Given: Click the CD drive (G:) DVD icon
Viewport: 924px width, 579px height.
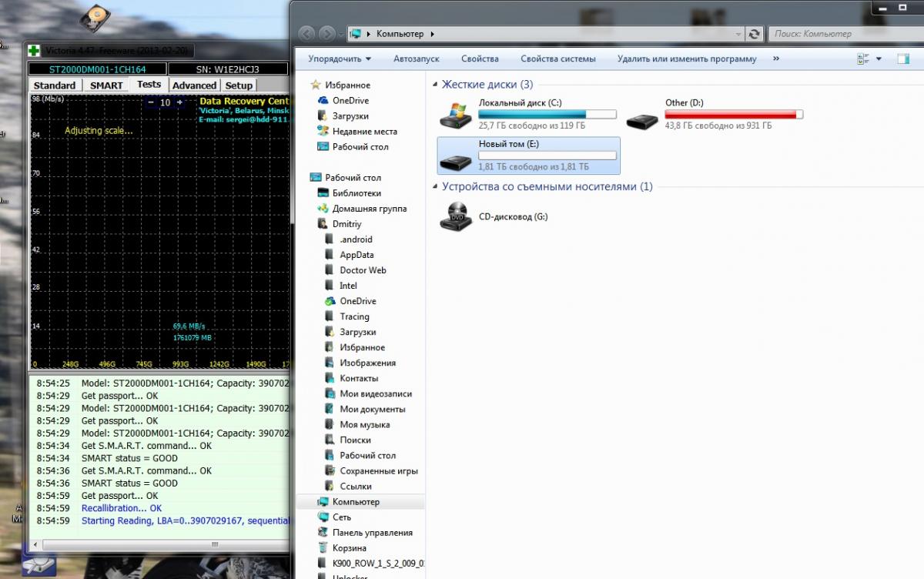Looking at the screenshot, I should [x=456, y=217].
